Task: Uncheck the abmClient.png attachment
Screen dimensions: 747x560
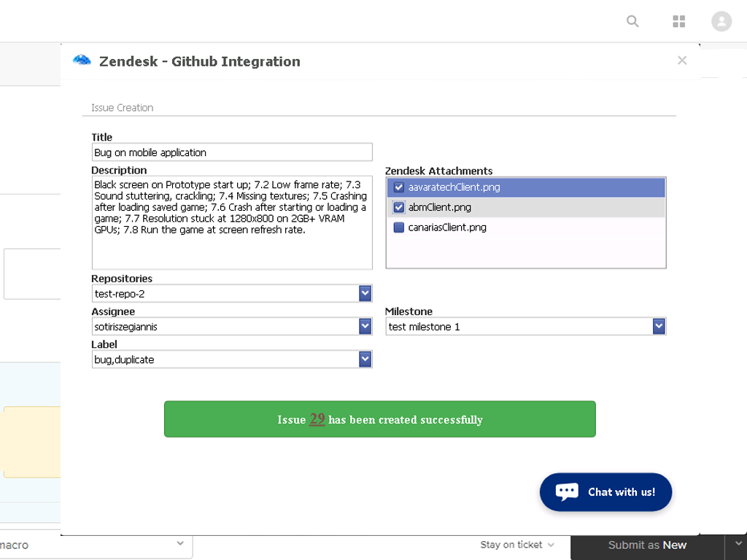Action: (x=398, y=207)
